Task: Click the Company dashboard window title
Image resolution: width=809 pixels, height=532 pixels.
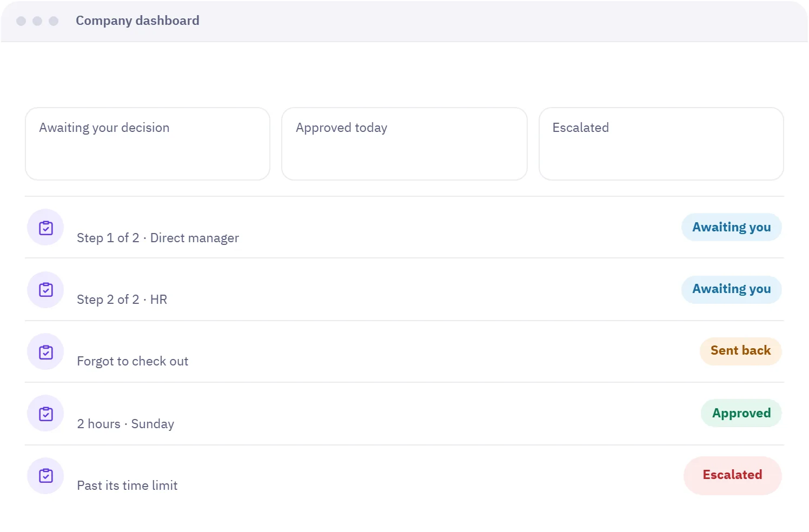Action: tap(137, 21)
